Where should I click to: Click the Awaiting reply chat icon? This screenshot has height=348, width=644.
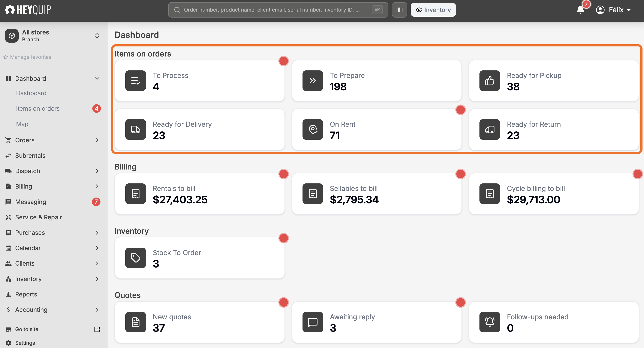pos(313,322)
